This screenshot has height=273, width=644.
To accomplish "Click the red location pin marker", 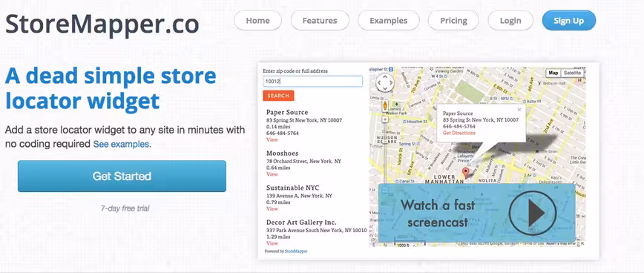I will 466,173.
